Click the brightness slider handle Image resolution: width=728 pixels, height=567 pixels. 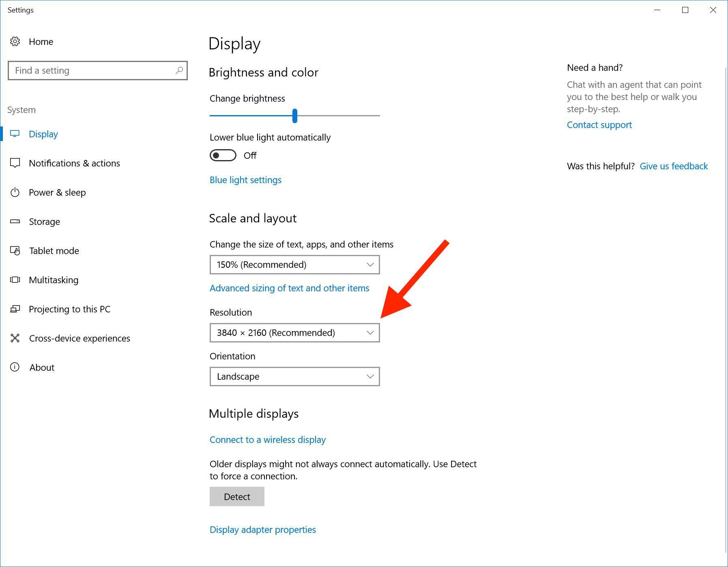(x=295, y=116)
